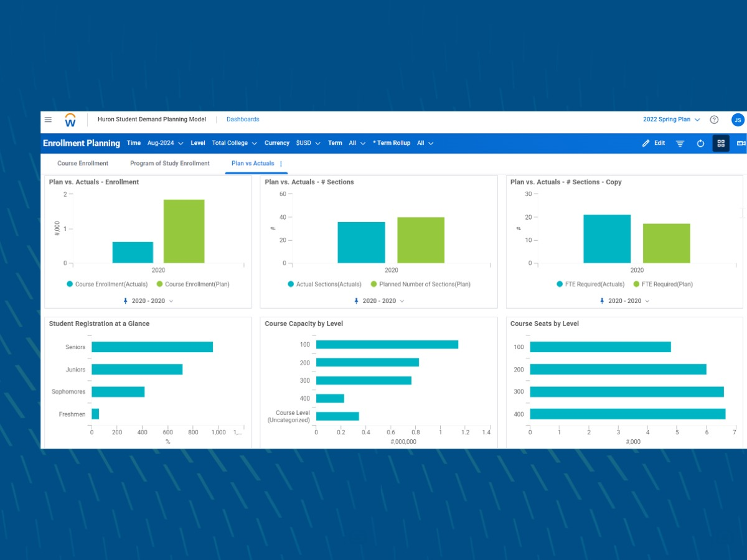The image size is (747, 560).
Task: Expand the Time Aug-2024 dropdown
Action: [x=164, y=143]
